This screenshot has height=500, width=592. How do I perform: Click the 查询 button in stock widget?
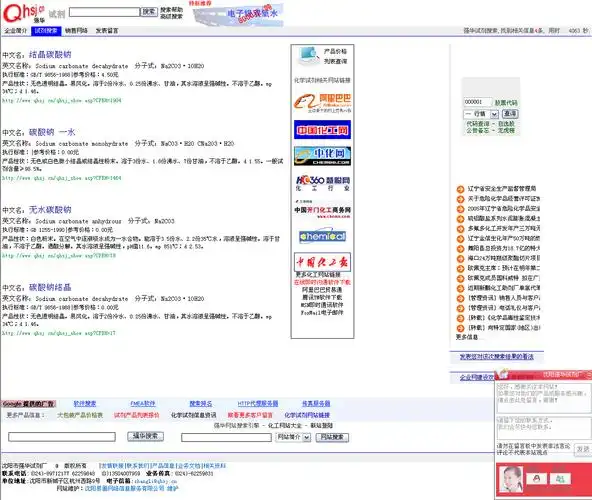coord(510,113)
